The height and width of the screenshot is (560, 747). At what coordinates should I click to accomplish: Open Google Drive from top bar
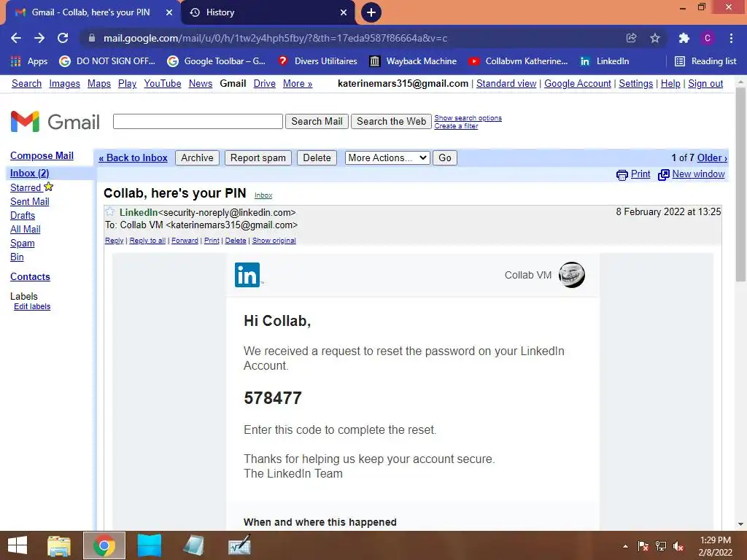[x=264, y=83]
